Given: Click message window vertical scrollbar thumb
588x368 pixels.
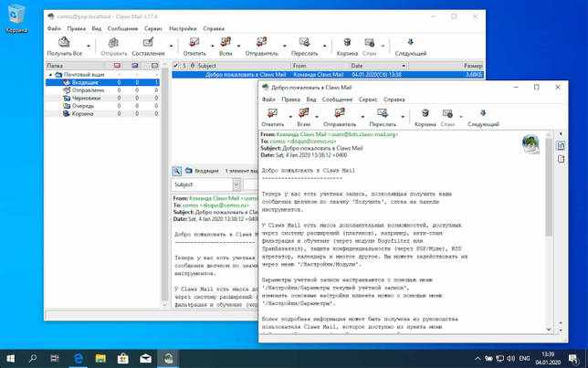Looking at the screenshot, I should [x=549, y=187].
